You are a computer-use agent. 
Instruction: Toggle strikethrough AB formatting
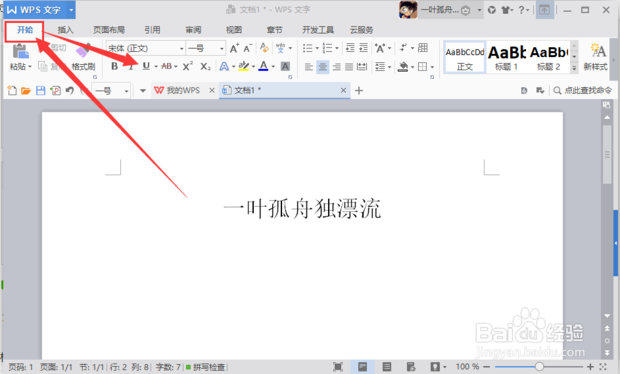167,66
